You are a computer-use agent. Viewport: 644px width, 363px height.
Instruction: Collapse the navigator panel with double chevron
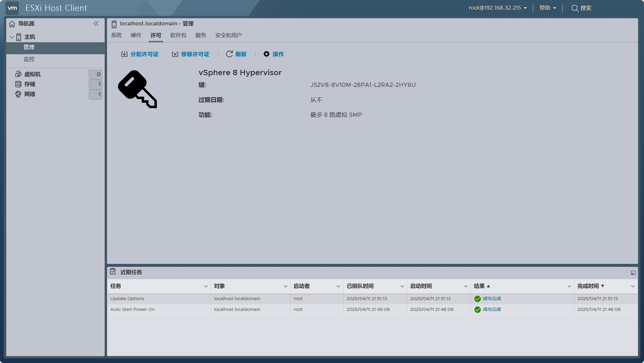tap(96, 23)
